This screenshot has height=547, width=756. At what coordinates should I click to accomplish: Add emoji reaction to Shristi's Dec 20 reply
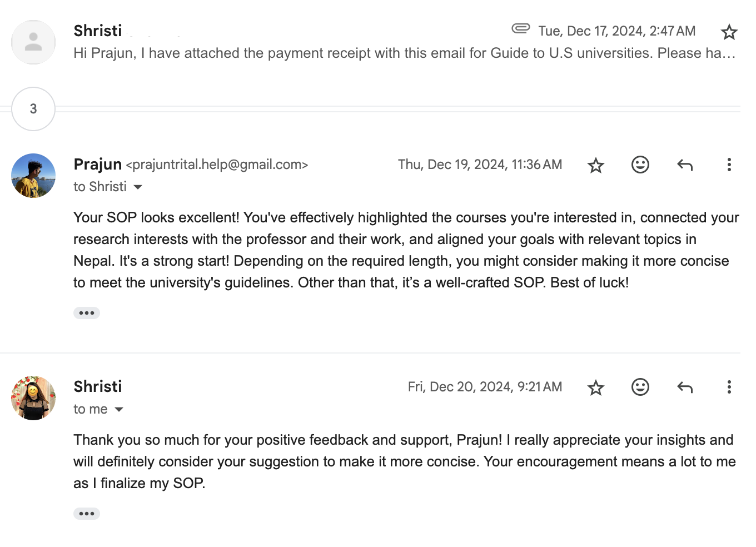click(640, 387)
